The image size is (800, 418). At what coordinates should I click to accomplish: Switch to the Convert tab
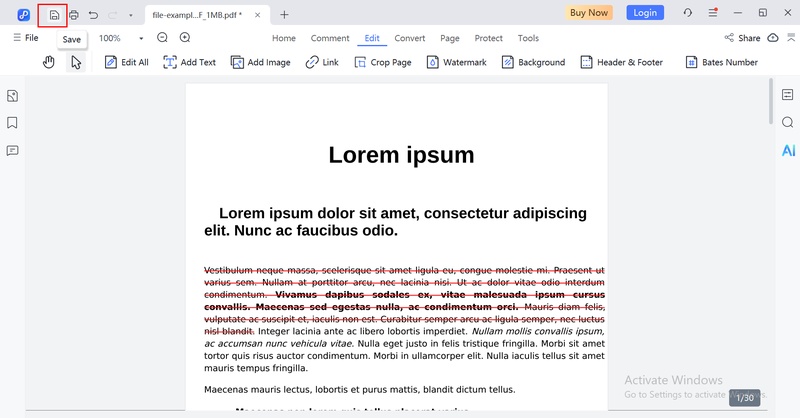tap(410, 38)
